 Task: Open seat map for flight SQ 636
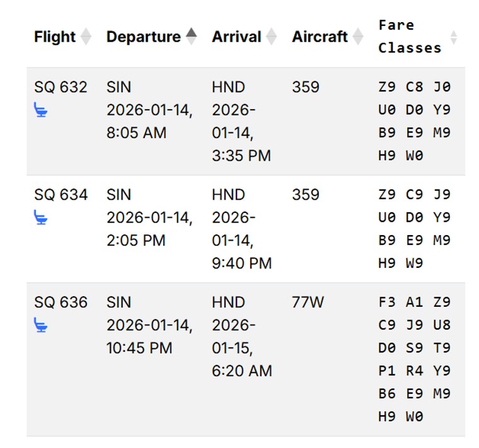pyautogui.click(x=41, y=326)
